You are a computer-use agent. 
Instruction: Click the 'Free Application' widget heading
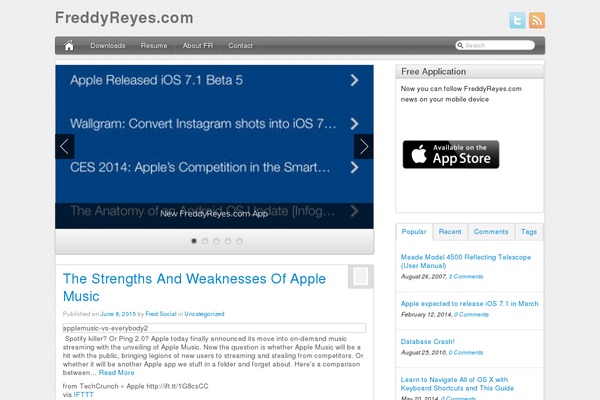click(x=434, y=72)
